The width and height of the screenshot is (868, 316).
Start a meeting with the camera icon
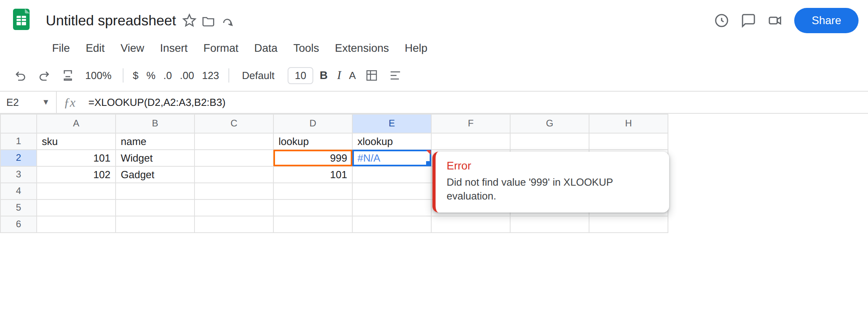coord(775,21)
